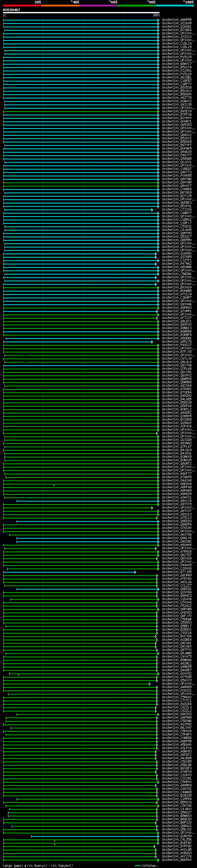Open the UniRef100_A8HP55 hit
The height and width of the screenshot is (868, 197).
(176, 20)
